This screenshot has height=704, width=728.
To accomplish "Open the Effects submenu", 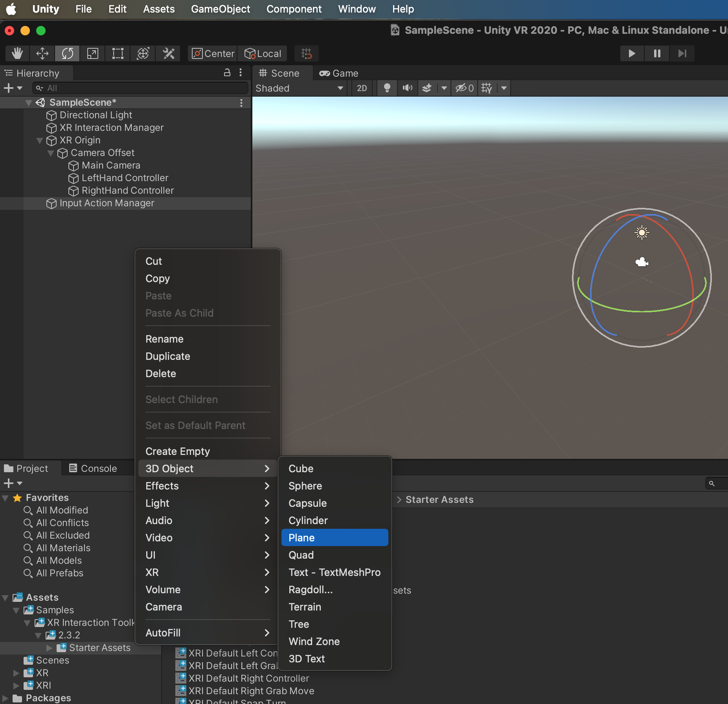I will (x=208, y=486).
